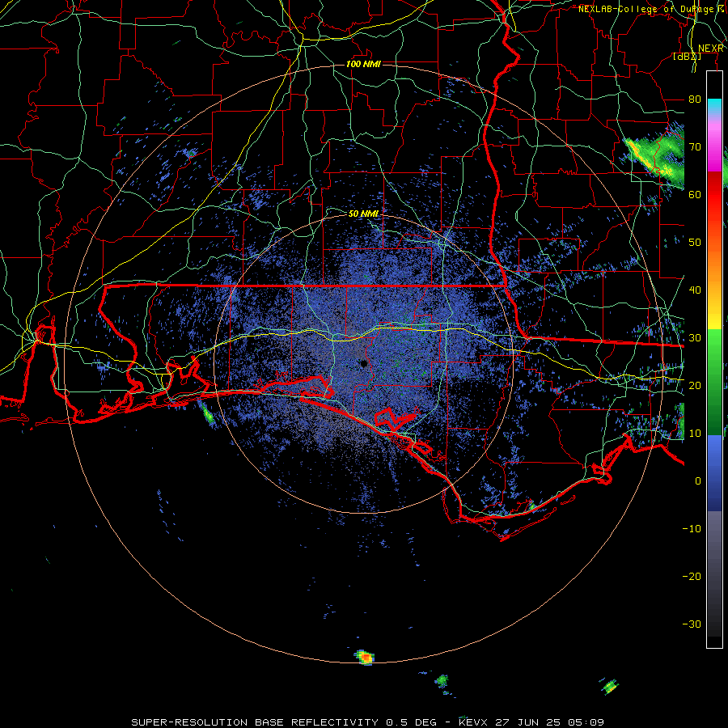Click the 10 value on the dBZ scale
This screenshot has width=728, height=728.
coord(695,434)
